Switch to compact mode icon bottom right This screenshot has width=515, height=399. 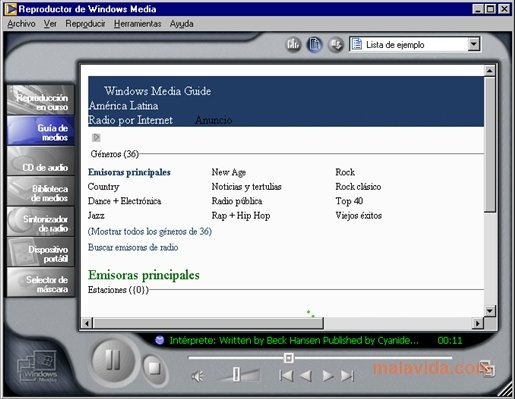487,368
